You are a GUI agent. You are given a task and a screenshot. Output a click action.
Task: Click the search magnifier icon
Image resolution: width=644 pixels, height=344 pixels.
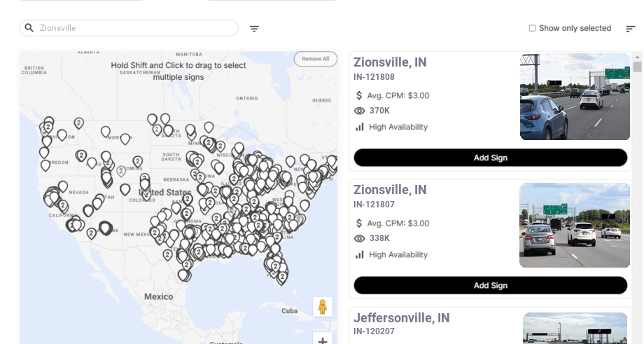(29, 28)
